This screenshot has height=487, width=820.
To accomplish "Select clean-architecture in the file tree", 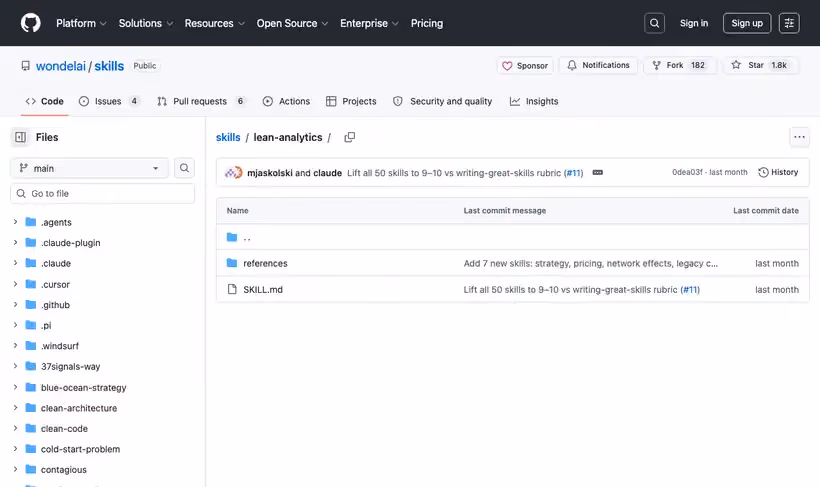I will click(x=79, y=408).
